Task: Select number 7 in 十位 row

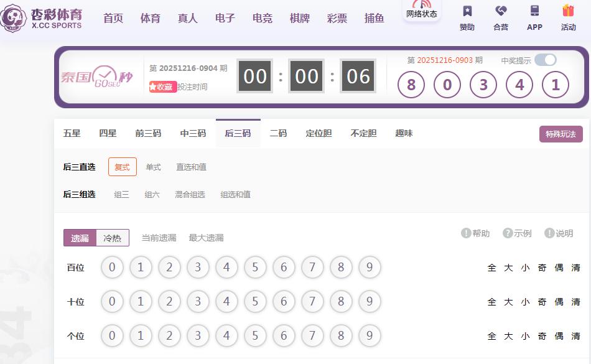Action: [312, 301]
